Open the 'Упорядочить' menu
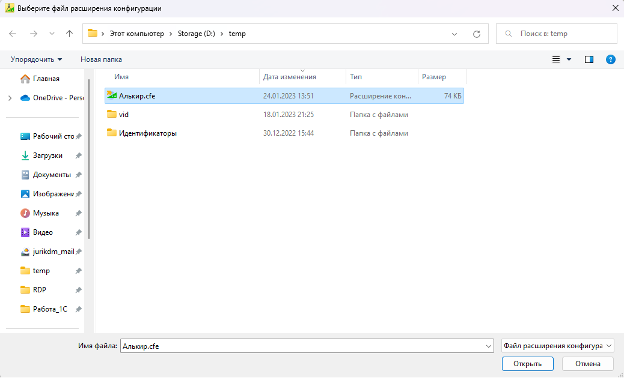 [x=36, y=59]
